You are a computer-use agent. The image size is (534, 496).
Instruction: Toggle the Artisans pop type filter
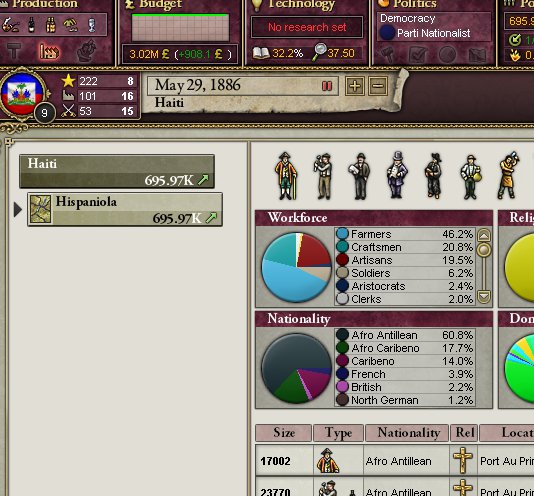[323, 176]
